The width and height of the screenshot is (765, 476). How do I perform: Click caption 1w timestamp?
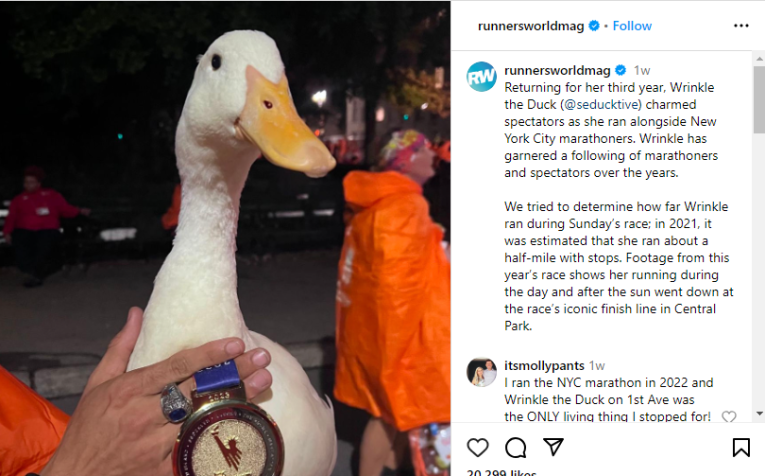[x=642, y=71]
